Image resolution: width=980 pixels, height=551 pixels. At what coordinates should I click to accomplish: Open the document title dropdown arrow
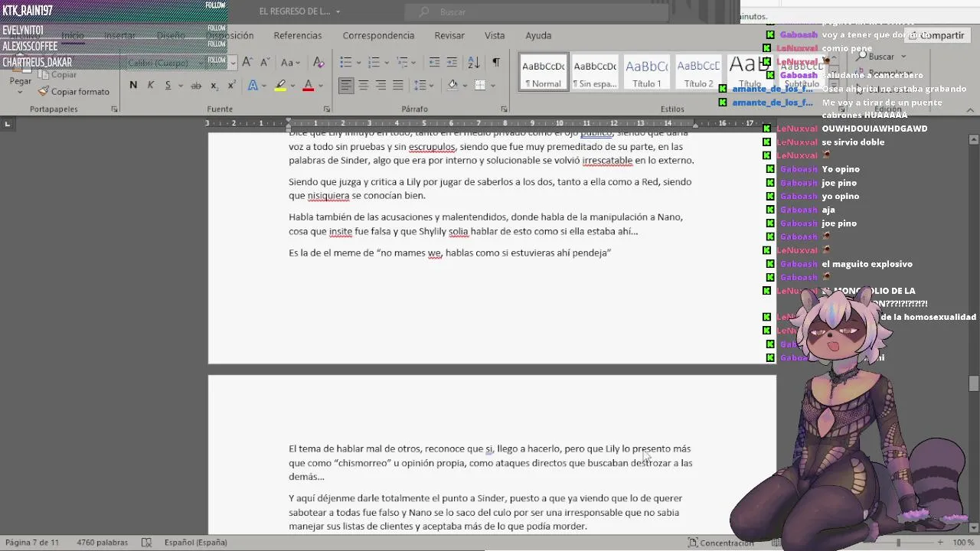[x=338, y=11]
